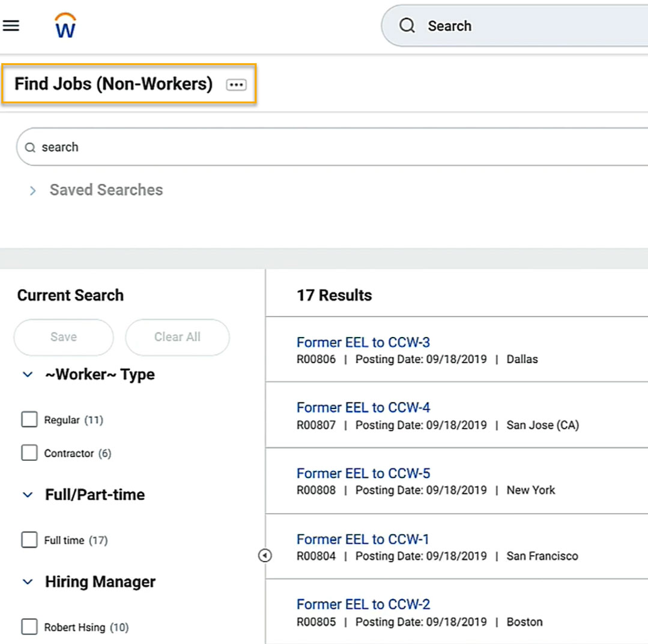The height and width of the screenshot is (644, 648).
Task: Click the Clear All button
Action: pos(177,337)
